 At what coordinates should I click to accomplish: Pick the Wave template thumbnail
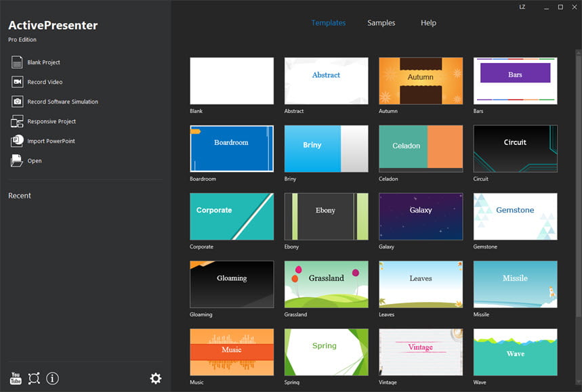coord(515,352)
